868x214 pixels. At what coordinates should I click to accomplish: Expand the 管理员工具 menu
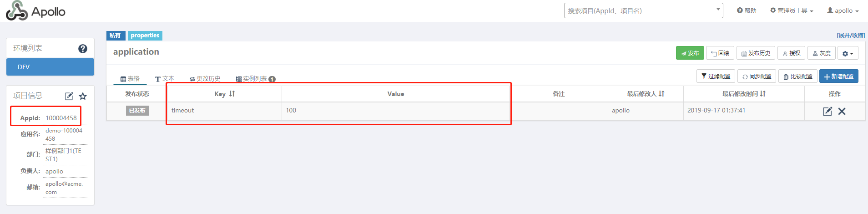point(792,10)
